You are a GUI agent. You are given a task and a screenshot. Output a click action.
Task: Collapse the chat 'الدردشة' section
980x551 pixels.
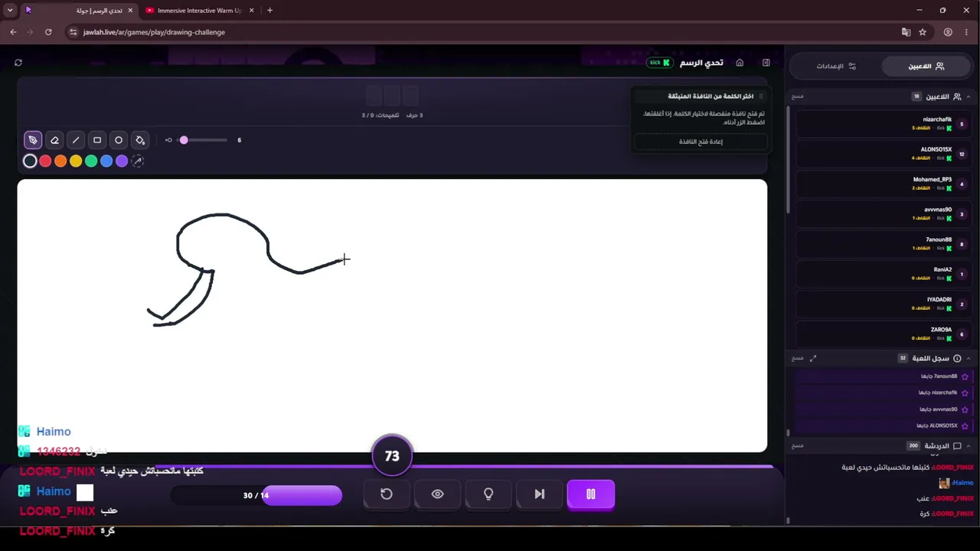(x=969, y=445)
